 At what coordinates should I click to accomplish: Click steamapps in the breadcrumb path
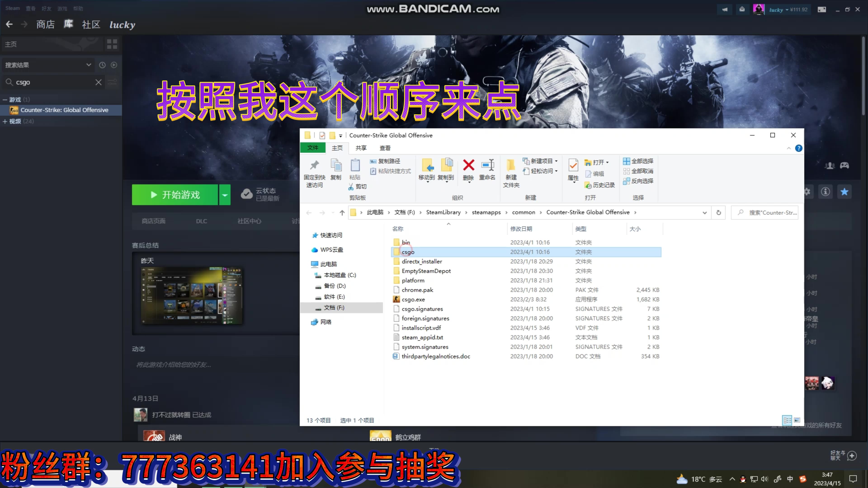coord(486,212)
